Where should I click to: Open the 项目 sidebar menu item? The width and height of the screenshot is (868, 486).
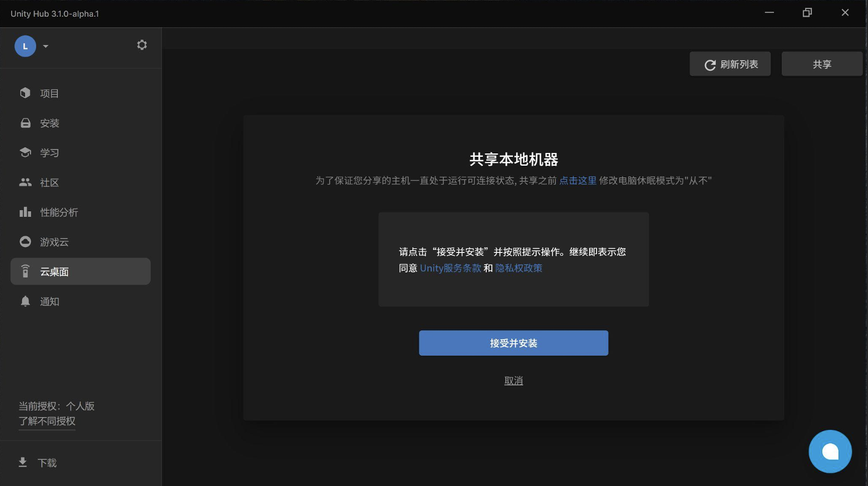[50, 93]
